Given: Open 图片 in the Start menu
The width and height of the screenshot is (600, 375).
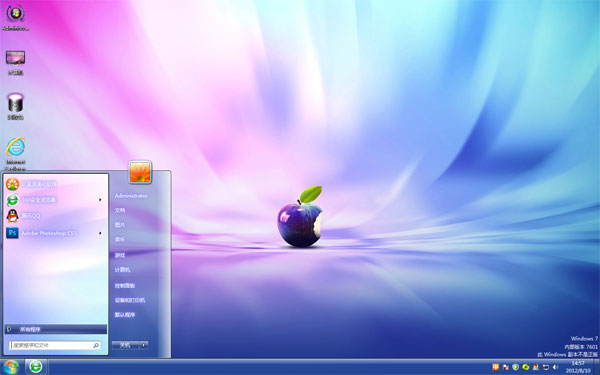Looking at the screenshot, I should [120, 225].
